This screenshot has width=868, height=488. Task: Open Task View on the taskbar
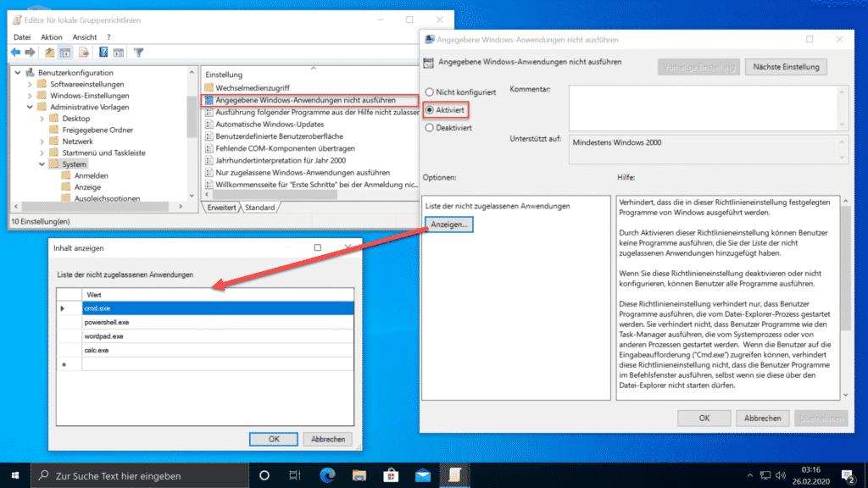(294, 475)
